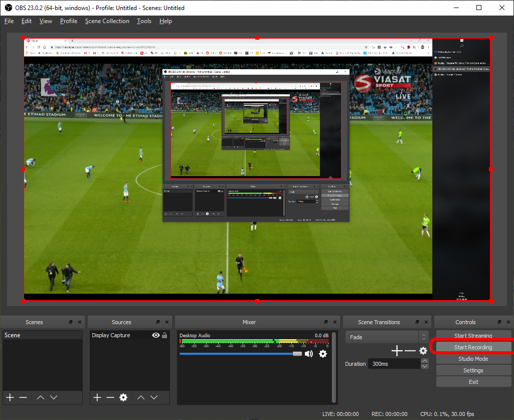Open the View menu

pos(46,21)
